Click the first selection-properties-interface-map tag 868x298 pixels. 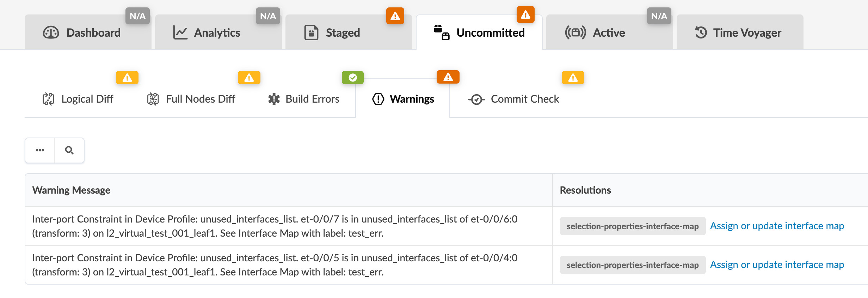pos(632,226)
